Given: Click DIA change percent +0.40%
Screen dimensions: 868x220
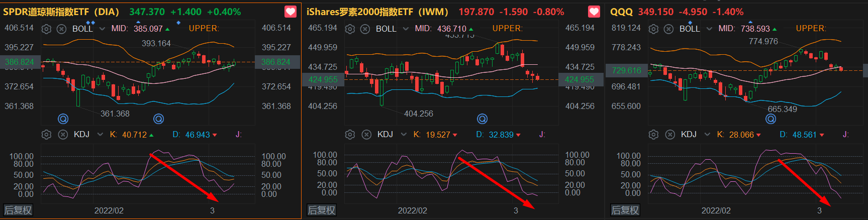Looking at the screenshot, I should 224,12.
